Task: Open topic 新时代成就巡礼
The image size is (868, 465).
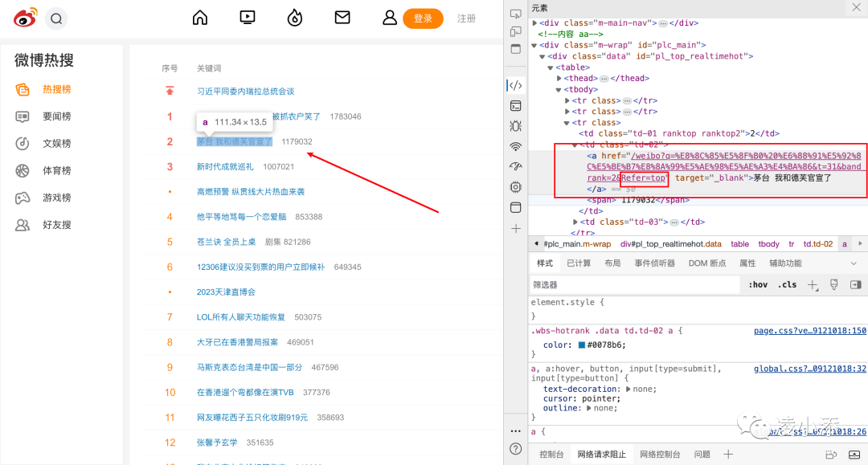Action: [225, 166]
